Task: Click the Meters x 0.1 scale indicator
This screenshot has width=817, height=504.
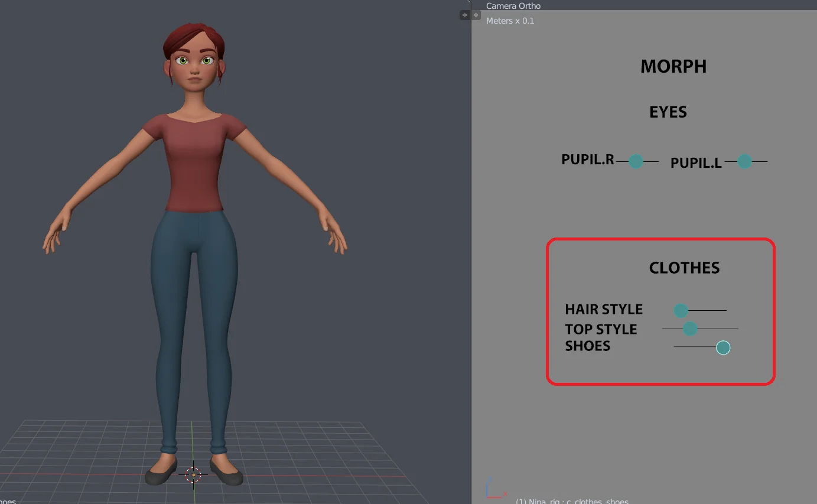Action: (x=509, y=20)
